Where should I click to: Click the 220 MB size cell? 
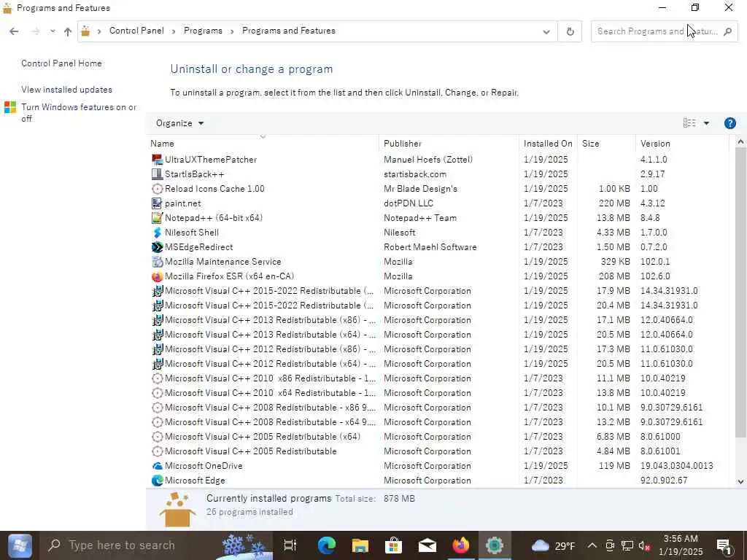tap(614, 203)
